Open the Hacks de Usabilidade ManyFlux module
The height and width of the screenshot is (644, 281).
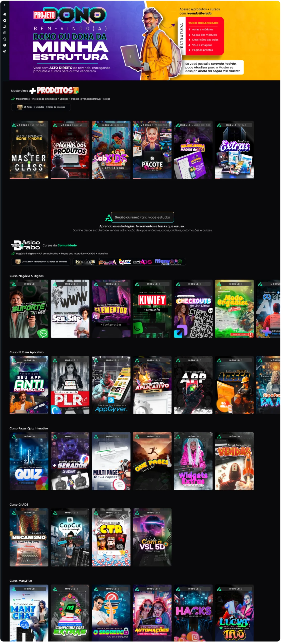[x=193, y=613]
